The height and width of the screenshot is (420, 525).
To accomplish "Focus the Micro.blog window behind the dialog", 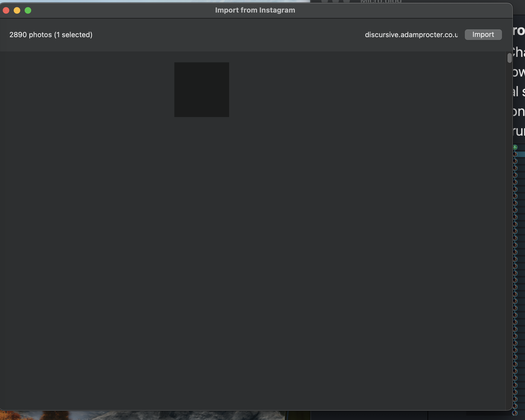I will (x=381, y=1).
